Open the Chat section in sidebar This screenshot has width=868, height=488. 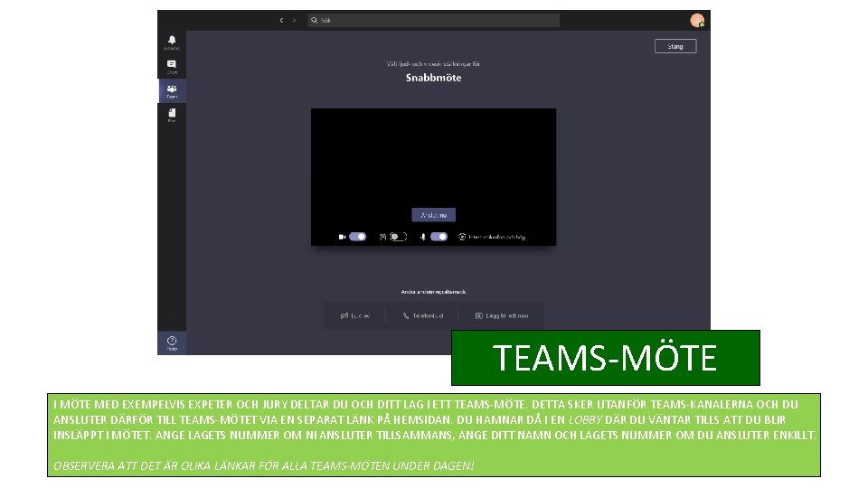172,66
